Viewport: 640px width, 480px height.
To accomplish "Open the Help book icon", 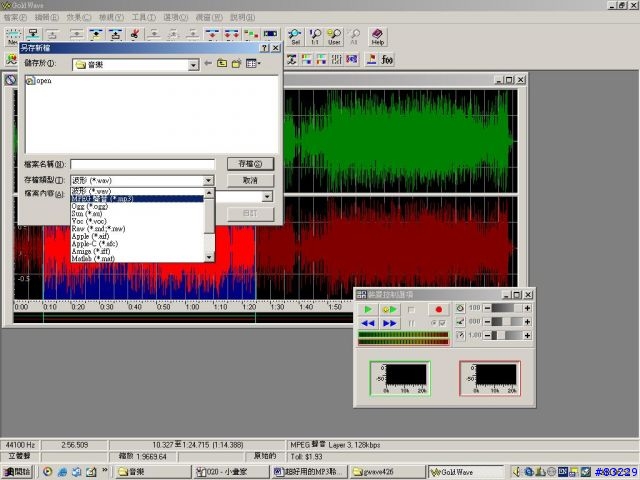I will click(x=378, y=37).
